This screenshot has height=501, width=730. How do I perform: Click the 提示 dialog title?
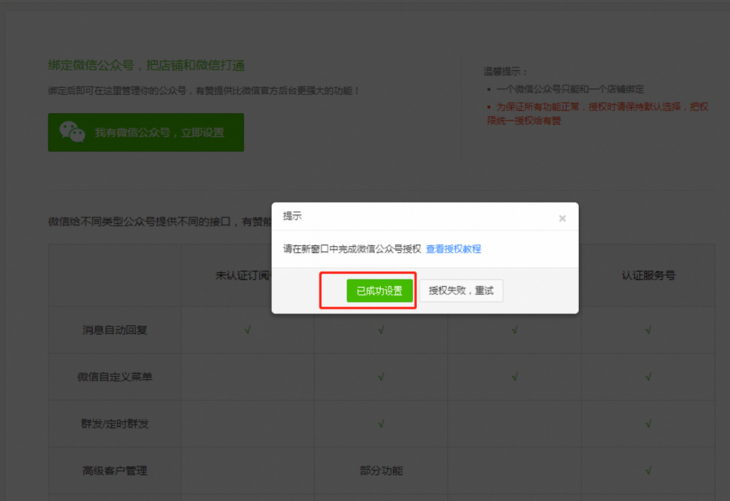(x=292, y=216)
